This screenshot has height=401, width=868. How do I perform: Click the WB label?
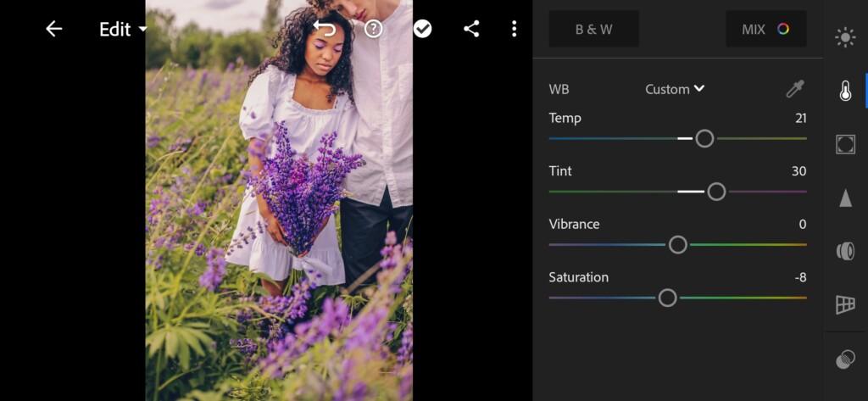(x=559, y=89)
